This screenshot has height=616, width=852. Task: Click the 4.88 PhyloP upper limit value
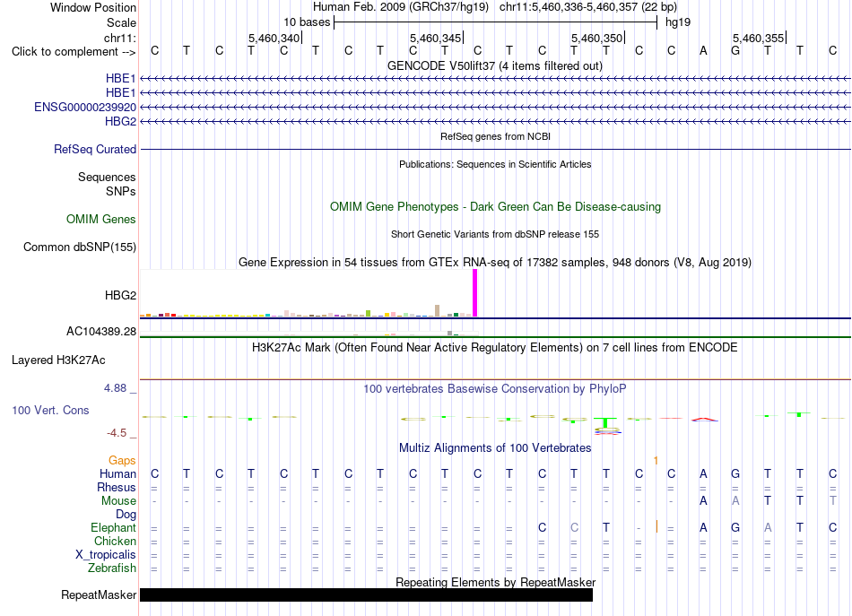(115, 388)
